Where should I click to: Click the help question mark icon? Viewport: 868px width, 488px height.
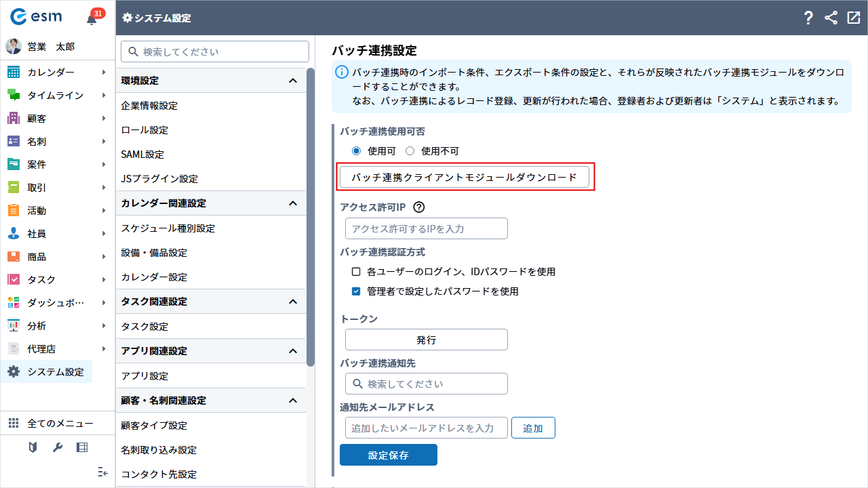point(808,18)
